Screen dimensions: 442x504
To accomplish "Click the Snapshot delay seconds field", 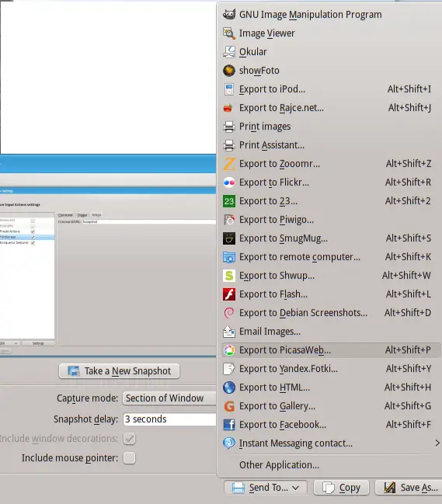I will 169,419.
